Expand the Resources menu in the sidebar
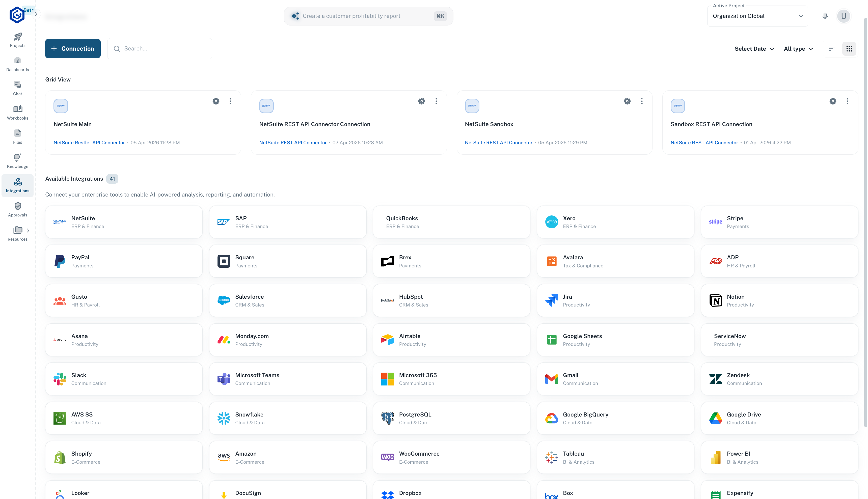This screenshot has width=868, height=499. [x=28, y=230]
